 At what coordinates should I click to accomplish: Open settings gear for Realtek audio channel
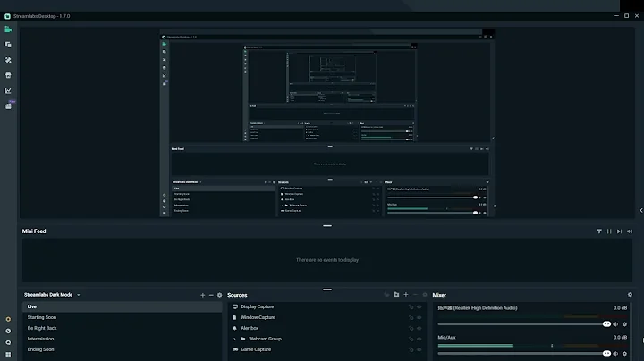click(x=624, y=324)
